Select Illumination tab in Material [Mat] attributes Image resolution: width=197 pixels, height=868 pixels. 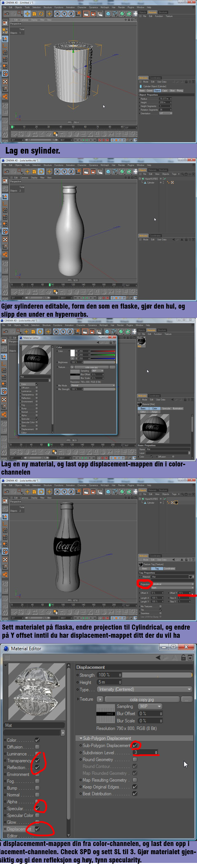pos(178,408)
